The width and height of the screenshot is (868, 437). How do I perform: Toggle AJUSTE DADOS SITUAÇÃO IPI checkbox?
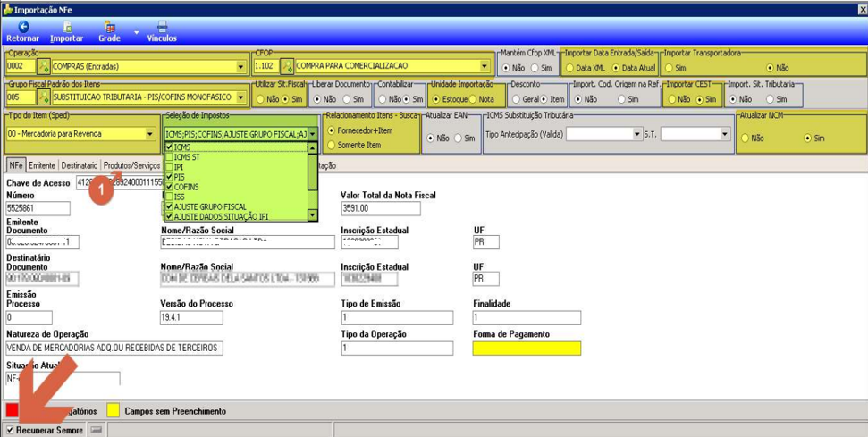(x=169, y=216)
